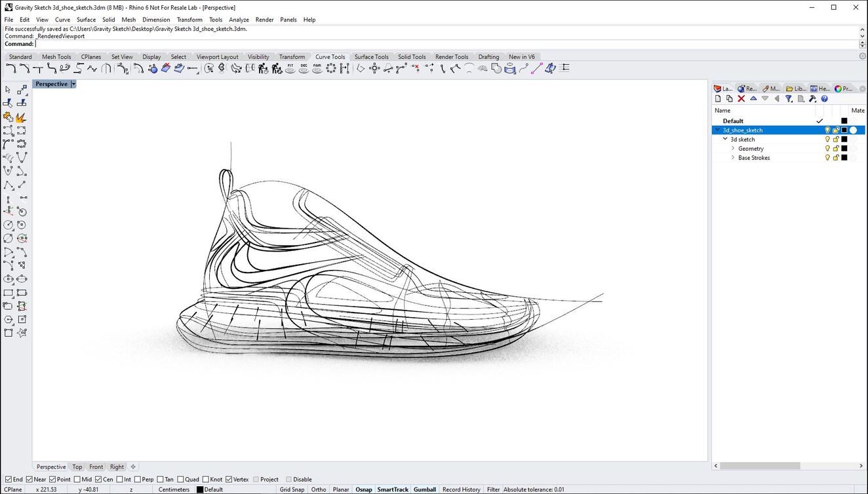This screenshot has width=868, height=494.
Task: Toggle the Near osnap checkbox
Action: click(x=30, y=480)
